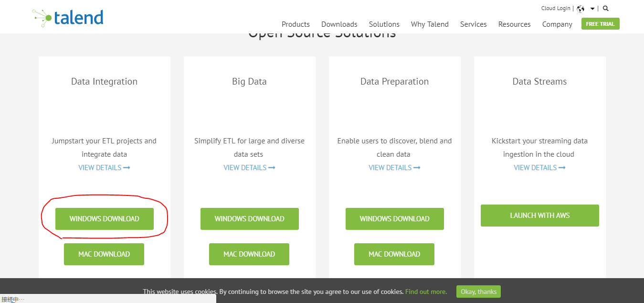Click the Cloud Login link

pos(556,8)
